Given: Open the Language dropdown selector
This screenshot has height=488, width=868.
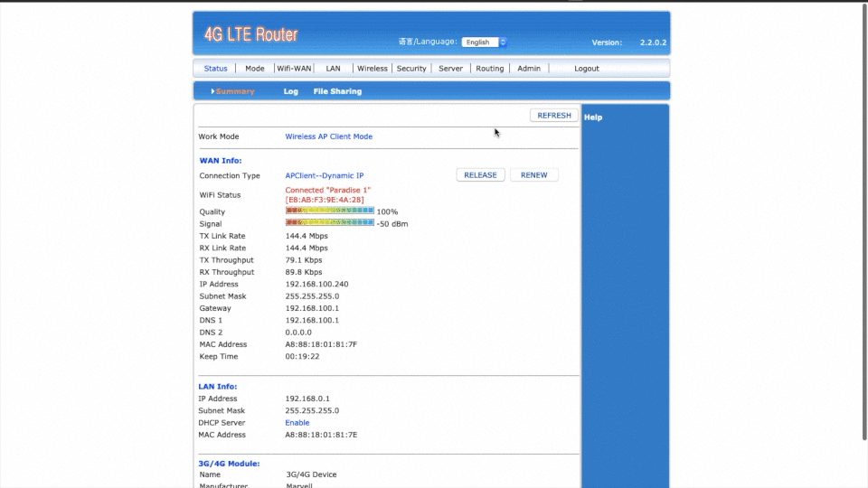Looking at the screenshot, I should [x=485, y=42].
